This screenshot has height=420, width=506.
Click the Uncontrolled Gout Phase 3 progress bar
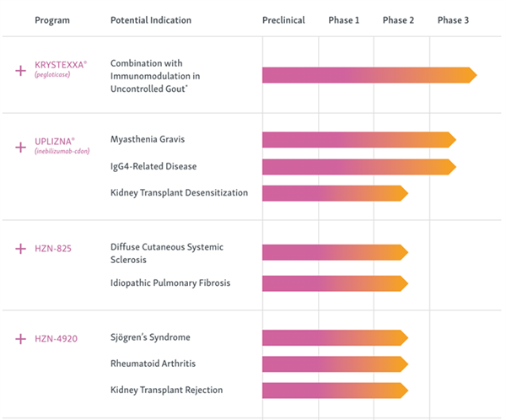pyautogui.click(x=369, y=75)
